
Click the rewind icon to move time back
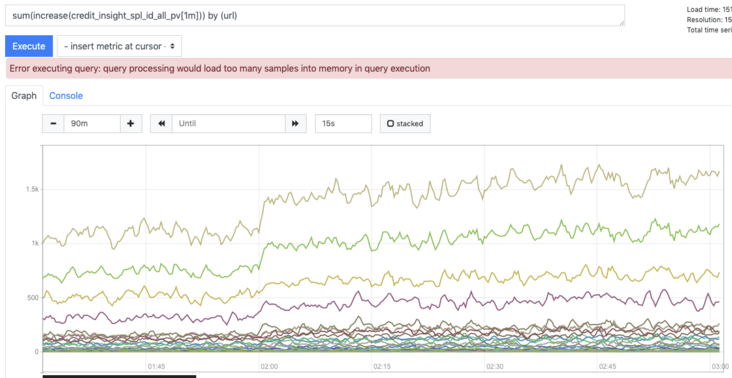(x=162, y=124)
